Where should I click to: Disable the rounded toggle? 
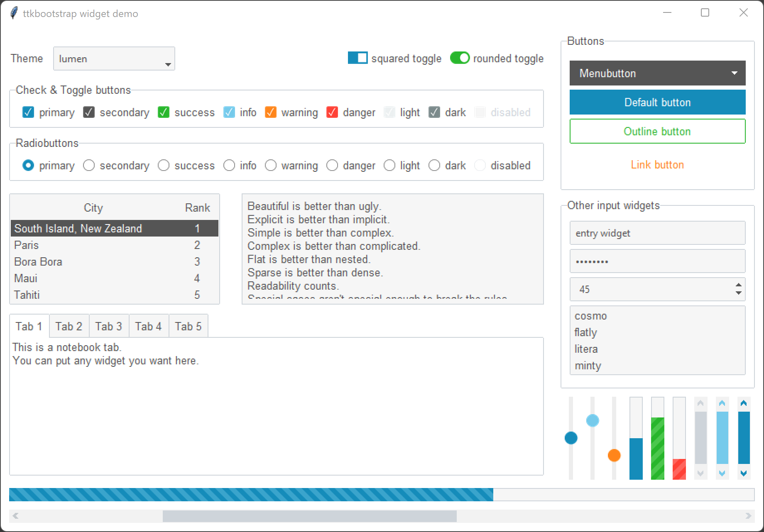pos(460,58)
